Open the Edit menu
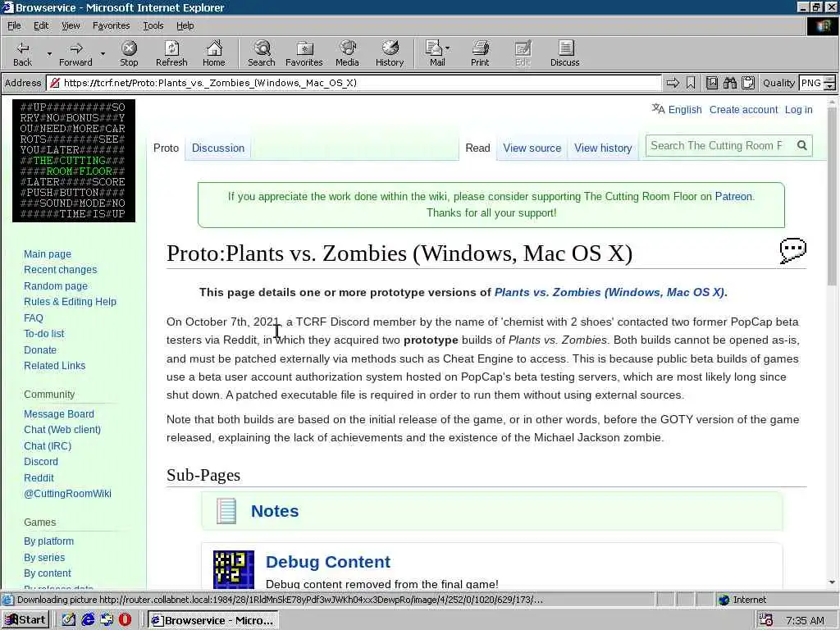This screenshot has width=840, height=630. 41,25
